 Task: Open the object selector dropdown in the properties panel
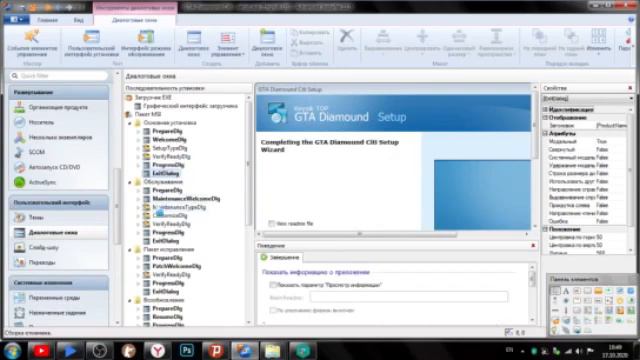click(x=631, y=98)
